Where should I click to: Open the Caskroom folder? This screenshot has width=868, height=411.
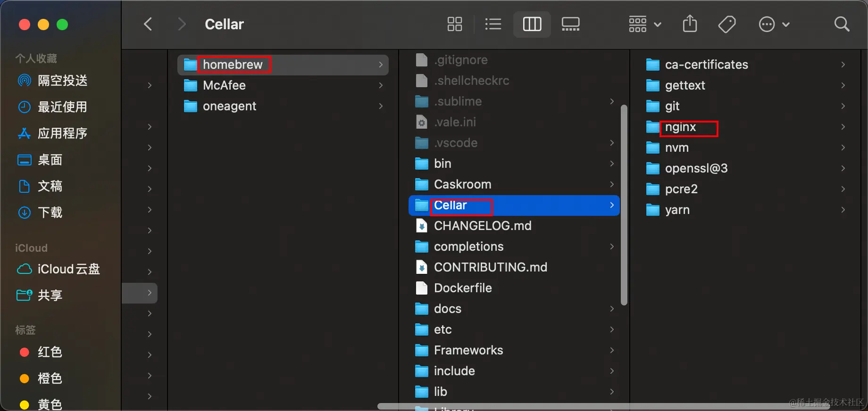click(462, 184)
